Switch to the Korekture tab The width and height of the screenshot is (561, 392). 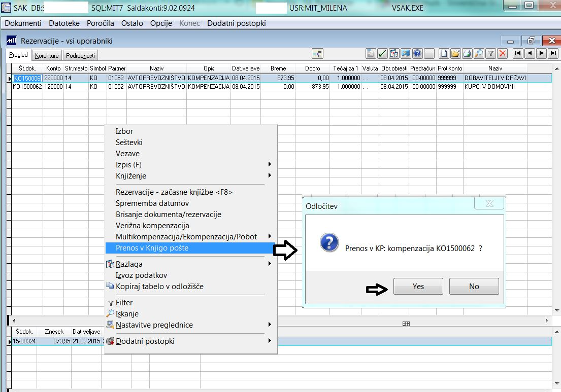point(47,56)
